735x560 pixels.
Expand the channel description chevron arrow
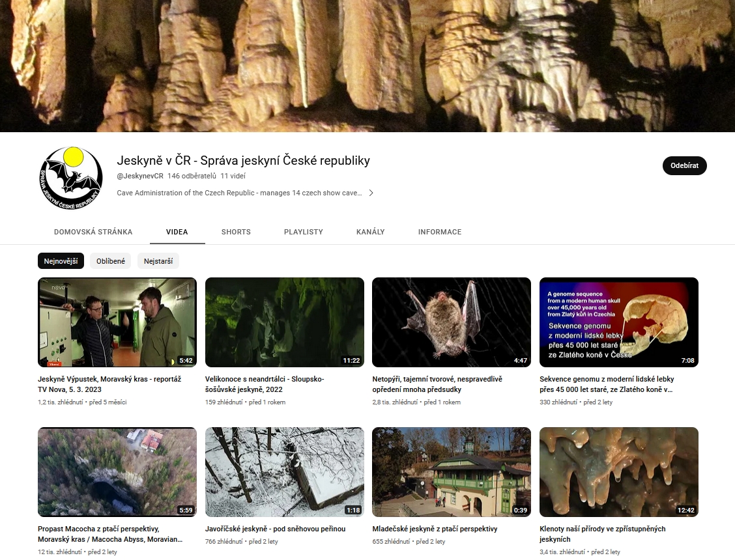point(371,193)
